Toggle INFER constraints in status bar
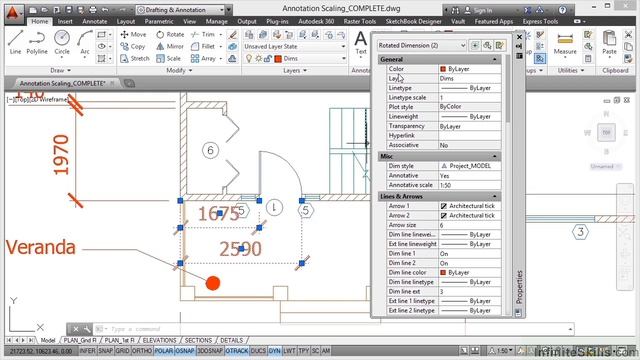Image resolution: width=640 pixels, height=360 pixels. click(87, 351)
